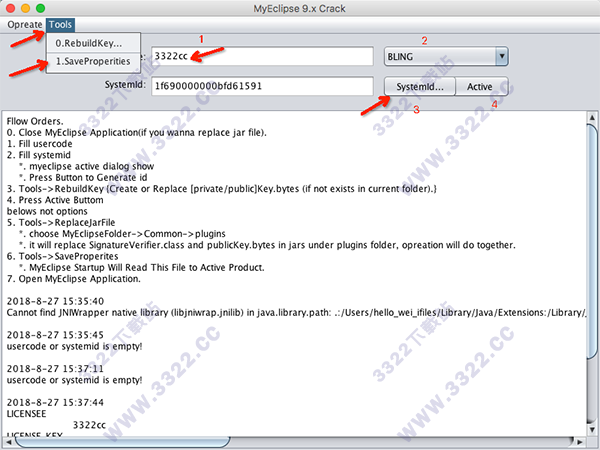Click '0. Close MyEclipse Application' line

(137, 133)
